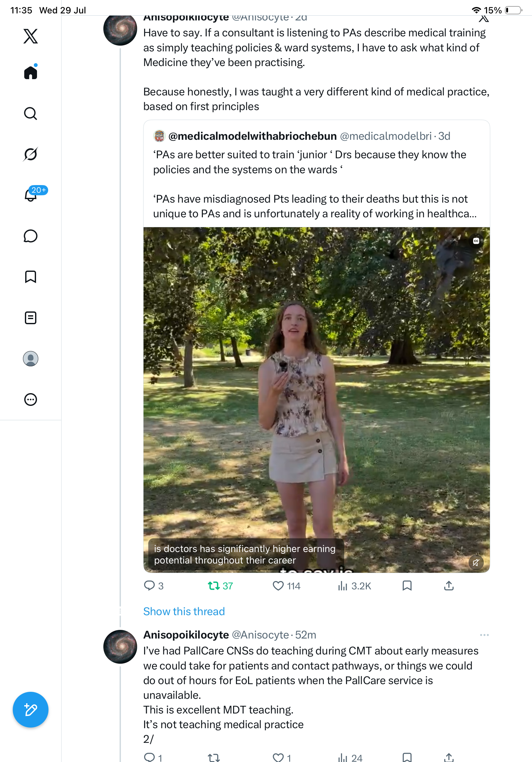Unmute the video sound
The width and height of the screenshot is (532, 762).
476,563
